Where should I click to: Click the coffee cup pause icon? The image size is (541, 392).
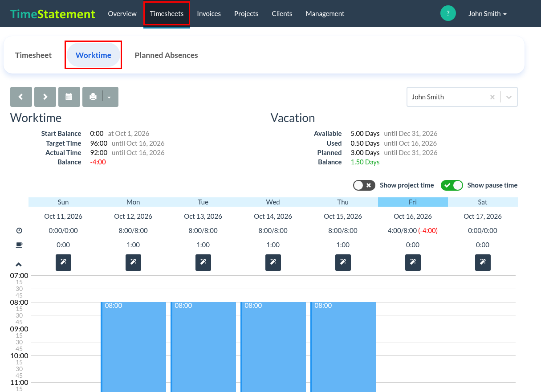coord(19,245)
